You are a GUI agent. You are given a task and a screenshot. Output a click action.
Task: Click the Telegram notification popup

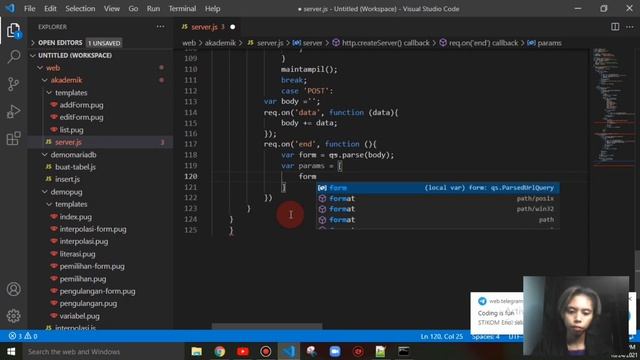(497, 312)
